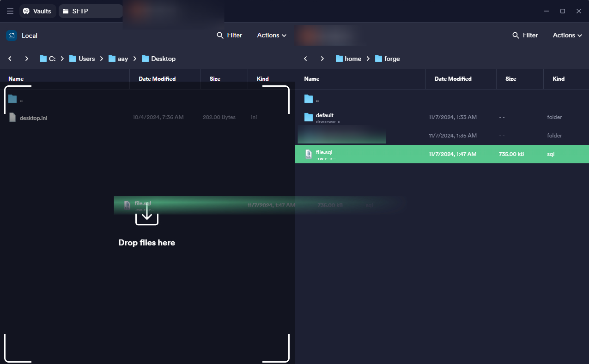Sort remote files by Date Modified
This screenshot has height=364, width=589.
click(453, 79)
